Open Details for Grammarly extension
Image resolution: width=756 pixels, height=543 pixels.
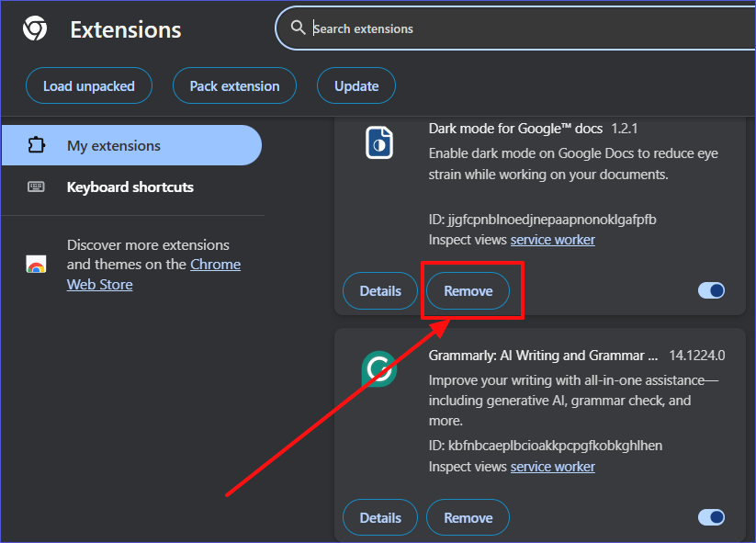pyautogui.click(x=380, y=517)
